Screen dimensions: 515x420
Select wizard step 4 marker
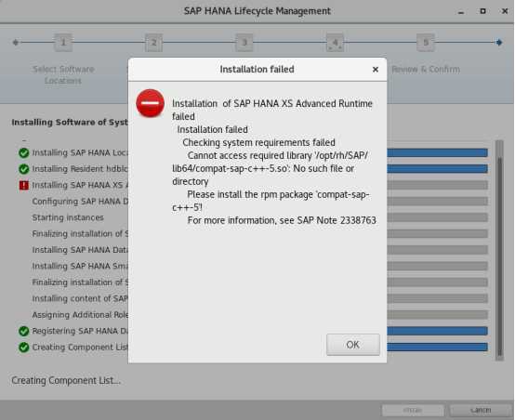pyautogui.click(x=335, y=43)
